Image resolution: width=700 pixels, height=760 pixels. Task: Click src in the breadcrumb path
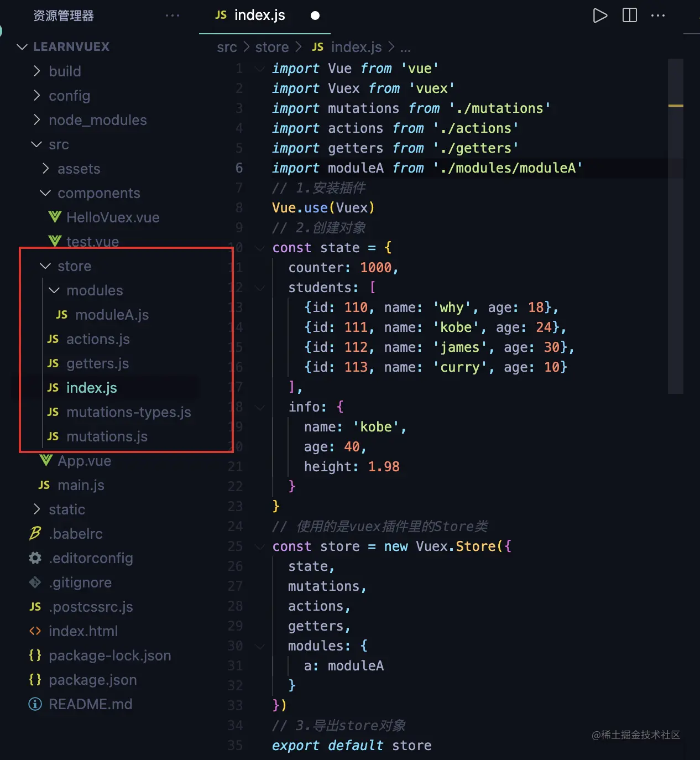227,48
